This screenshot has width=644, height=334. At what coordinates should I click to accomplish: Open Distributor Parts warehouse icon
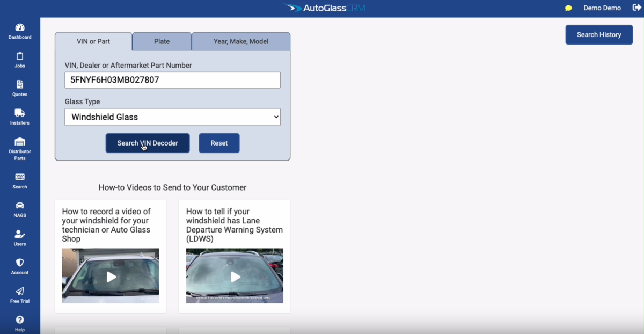pos(20,142)
